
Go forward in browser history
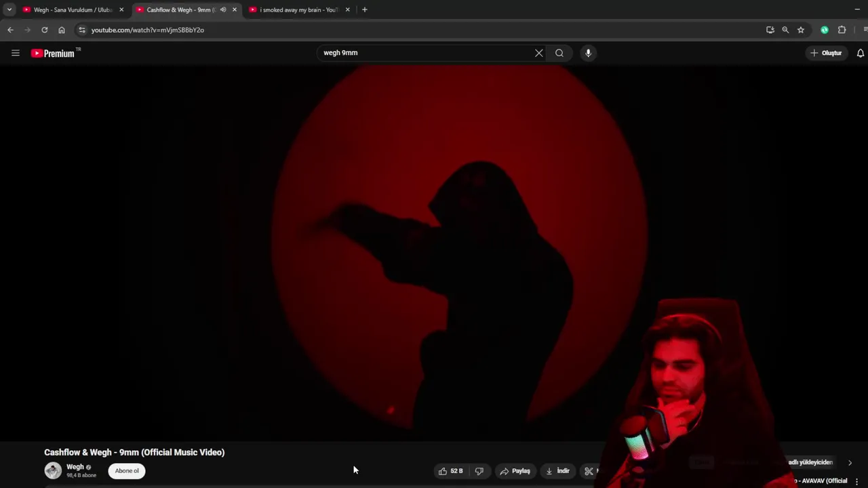point(28,30)
